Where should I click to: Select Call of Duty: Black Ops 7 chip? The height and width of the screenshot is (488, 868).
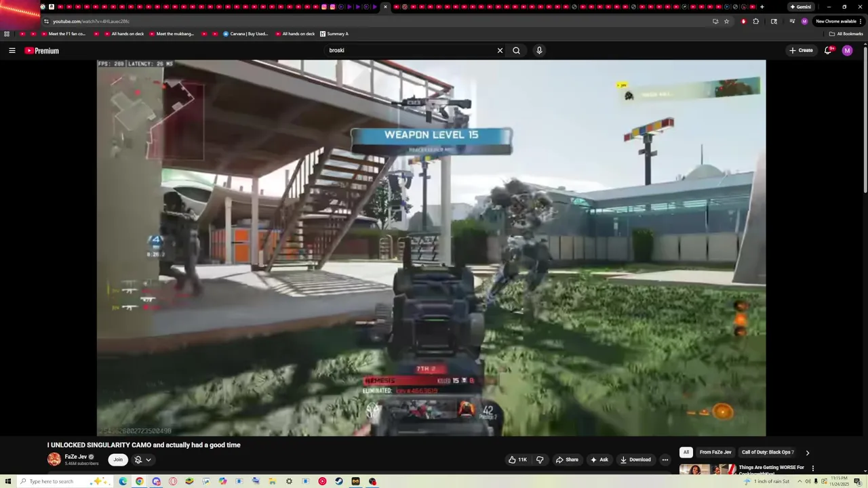point(768,452)
